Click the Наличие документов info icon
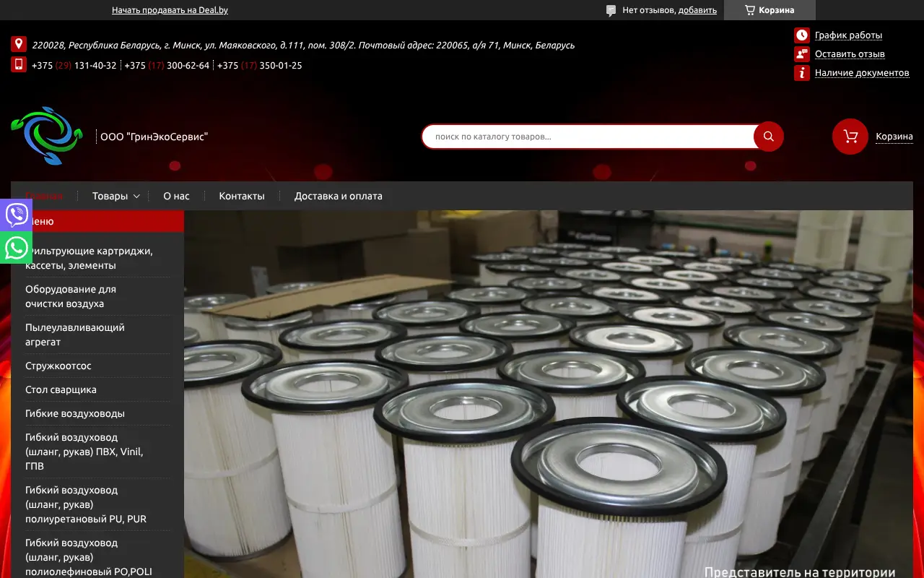This screenshot has height=578, width=924. point(801,73)
